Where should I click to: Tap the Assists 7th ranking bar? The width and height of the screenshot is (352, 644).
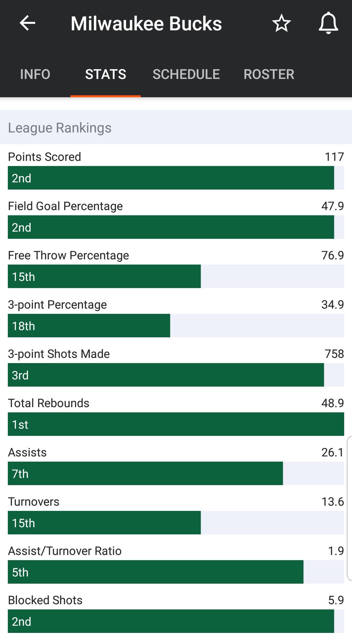click(145, 473)
